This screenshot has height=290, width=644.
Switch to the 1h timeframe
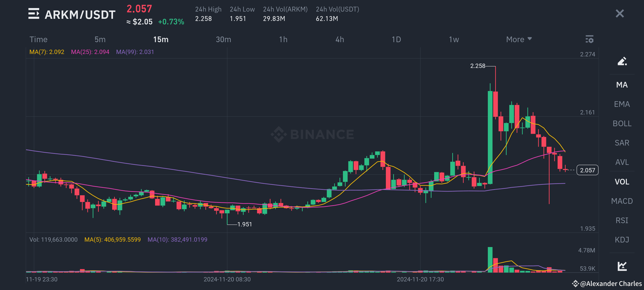283,39
